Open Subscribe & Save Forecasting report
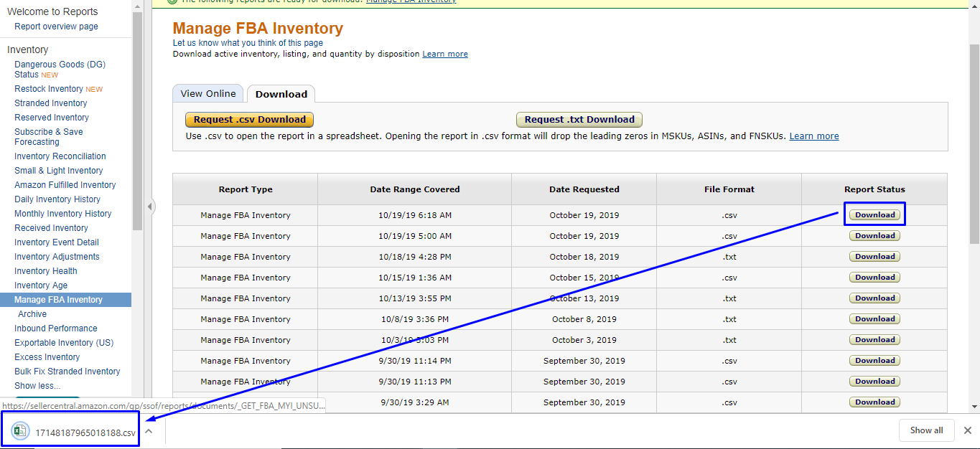Screen dimensions: 980x449 tap(49, 137)
